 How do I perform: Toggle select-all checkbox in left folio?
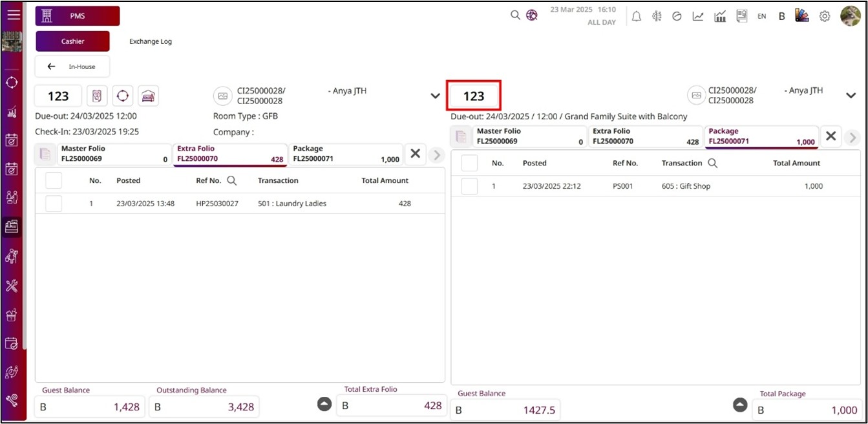(54, 181)
